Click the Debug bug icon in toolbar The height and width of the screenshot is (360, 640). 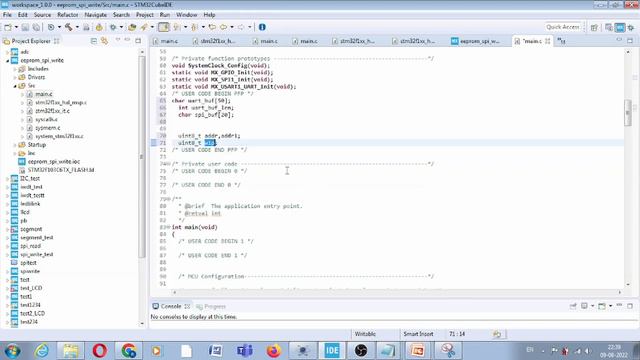113,27
